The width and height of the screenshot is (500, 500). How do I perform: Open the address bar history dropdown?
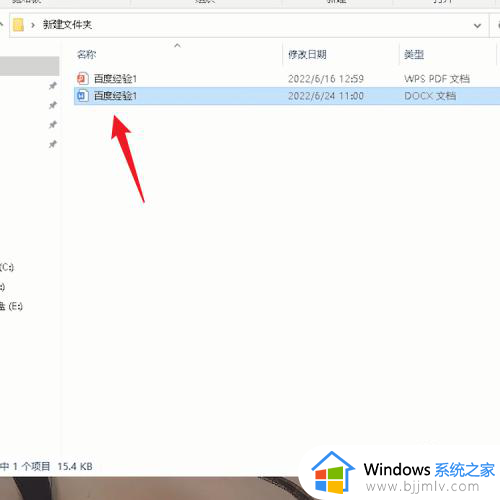(x=477, y=26)
